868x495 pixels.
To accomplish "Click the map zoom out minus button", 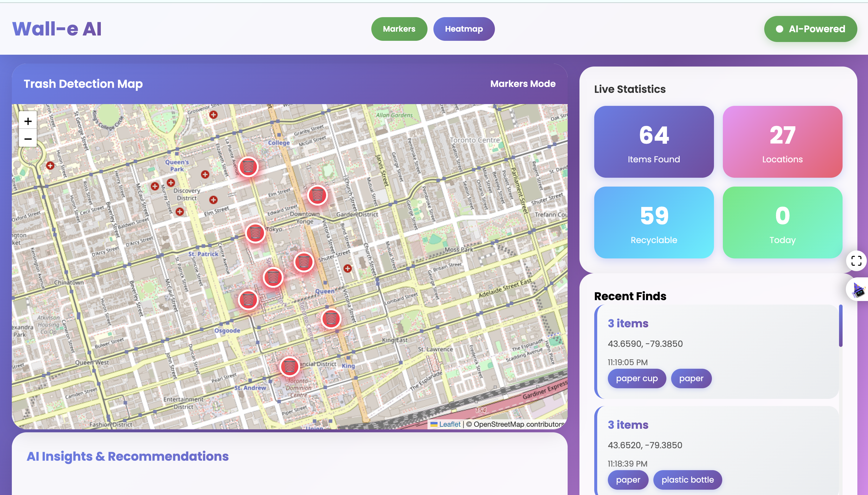I will click(x=28, y=139).
